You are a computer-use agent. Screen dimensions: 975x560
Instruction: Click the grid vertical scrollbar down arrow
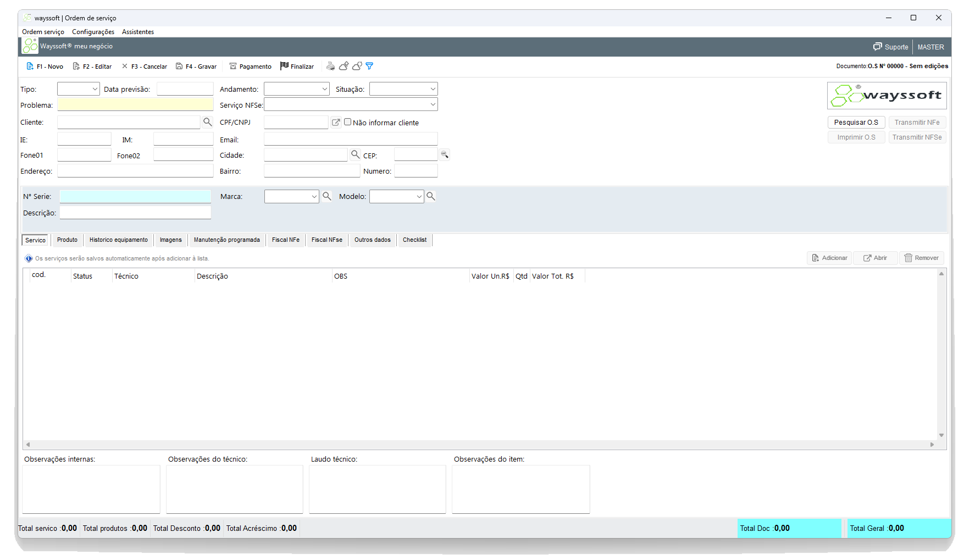941,435
